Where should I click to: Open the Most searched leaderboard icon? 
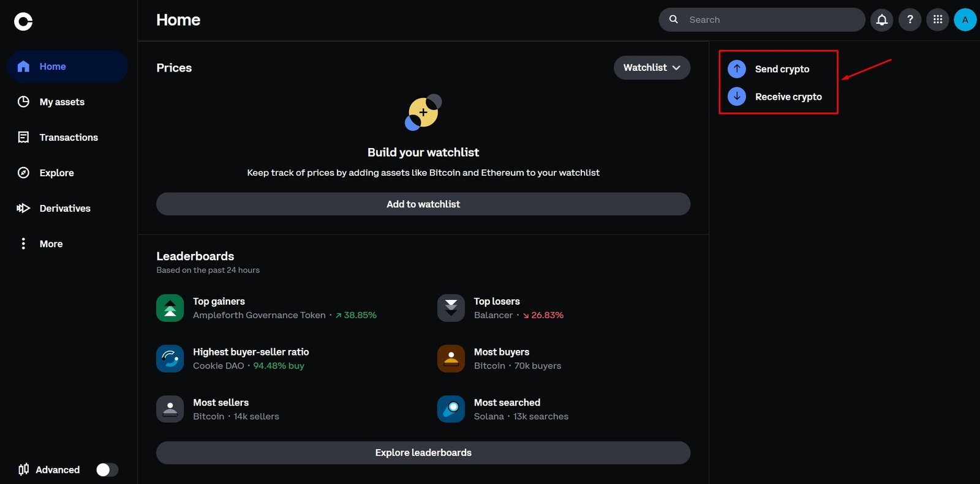pyautogui.click(x=451, y=409)
